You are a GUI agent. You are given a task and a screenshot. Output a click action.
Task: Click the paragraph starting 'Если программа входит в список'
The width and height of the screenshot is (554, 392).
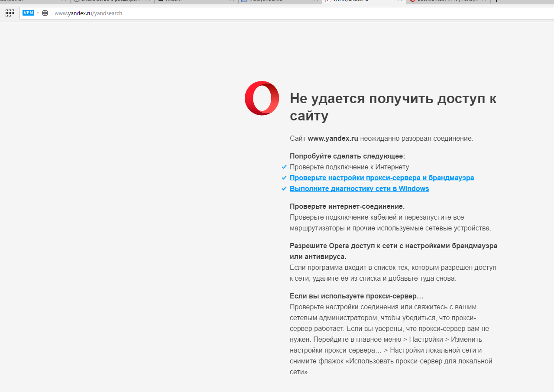pos(393,273)
